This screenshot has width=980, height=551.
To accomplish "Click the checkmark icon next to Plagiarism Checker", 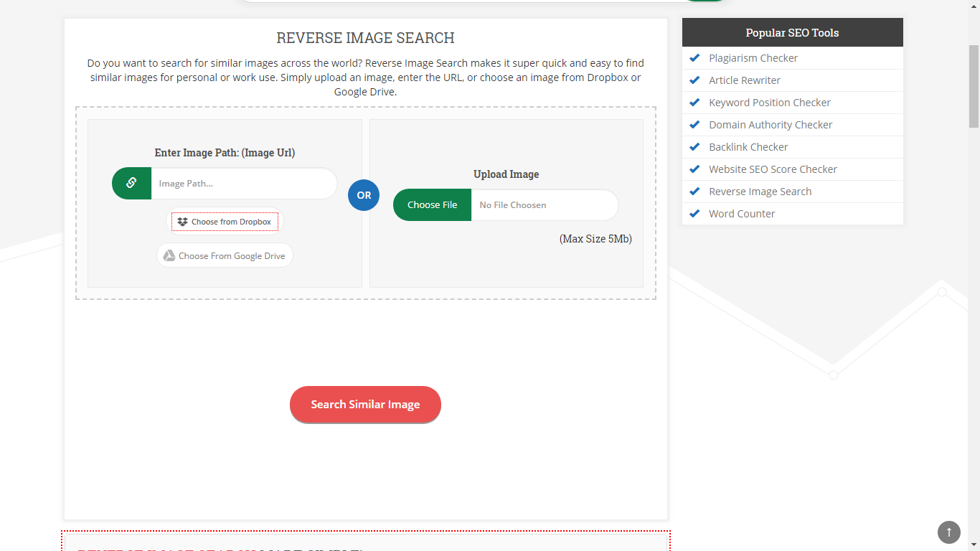I will 694,57.
